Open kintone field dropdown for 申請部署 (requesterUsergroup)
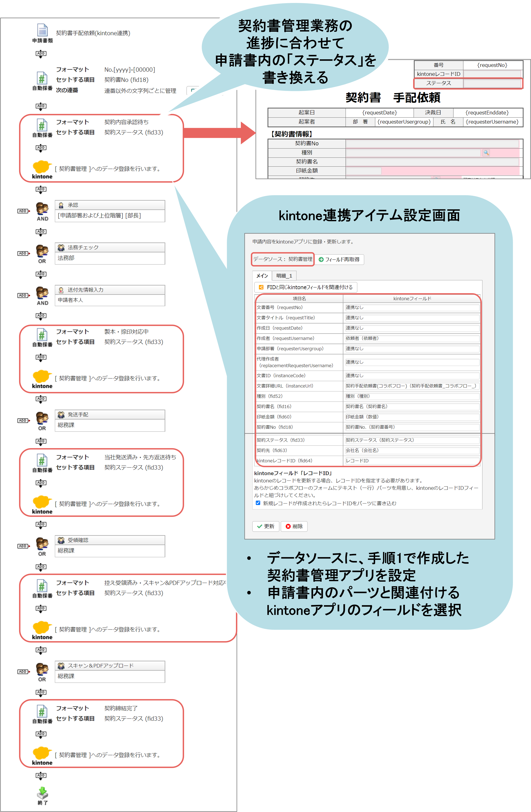Image resolution: width=531 pixels, height=812 pixels. (412, 349)
